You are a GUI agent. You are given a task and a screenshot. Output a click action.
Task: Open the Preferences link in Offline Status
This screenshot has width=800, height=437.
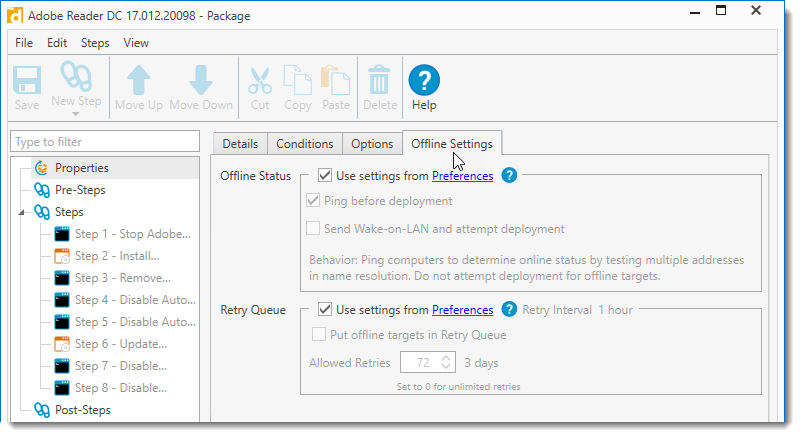click(x=462, y=176)
